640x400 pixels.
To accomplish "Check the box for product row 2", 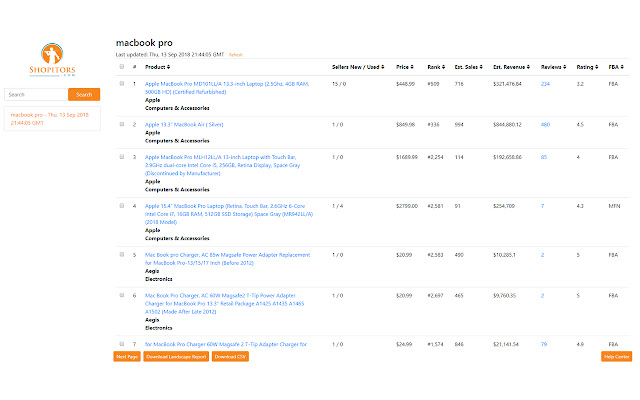I will click(x=122, y=124).
